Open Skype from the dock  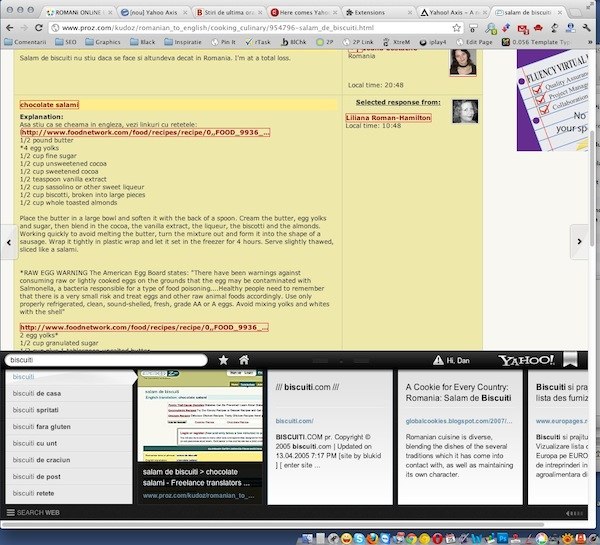click(359, 538)
